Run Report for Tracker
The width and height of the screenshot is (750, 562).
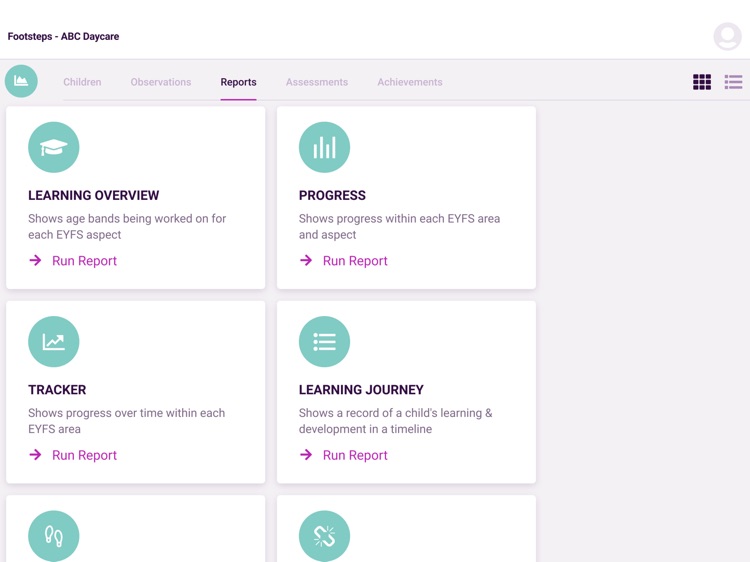[x=84, y=455]
